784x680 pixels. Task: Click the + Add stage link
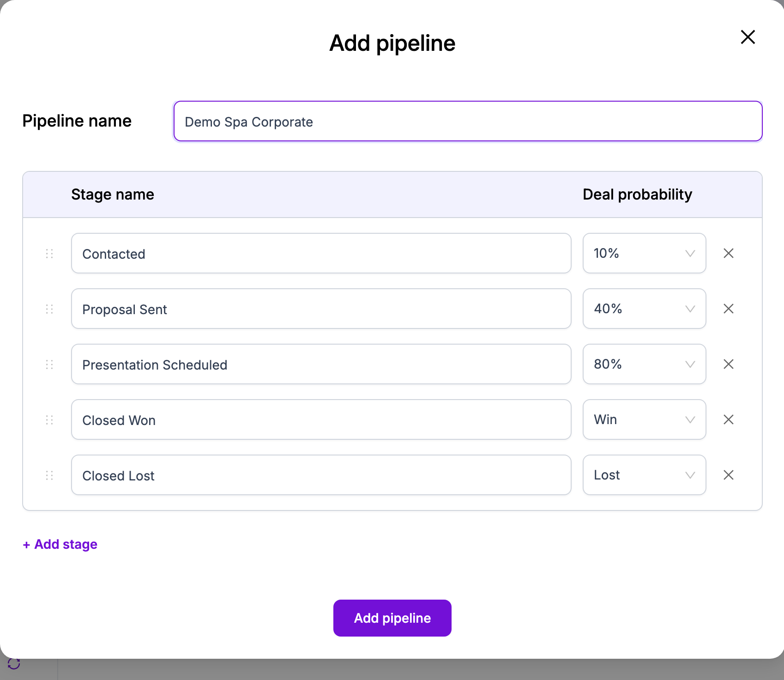[60, 544]
